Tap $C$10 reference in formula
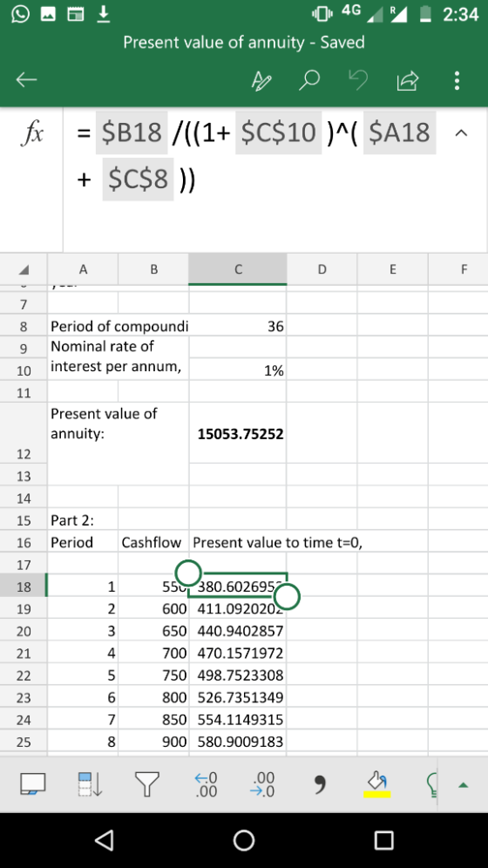This screenshot has height=868, width=488. pos(278,132)
